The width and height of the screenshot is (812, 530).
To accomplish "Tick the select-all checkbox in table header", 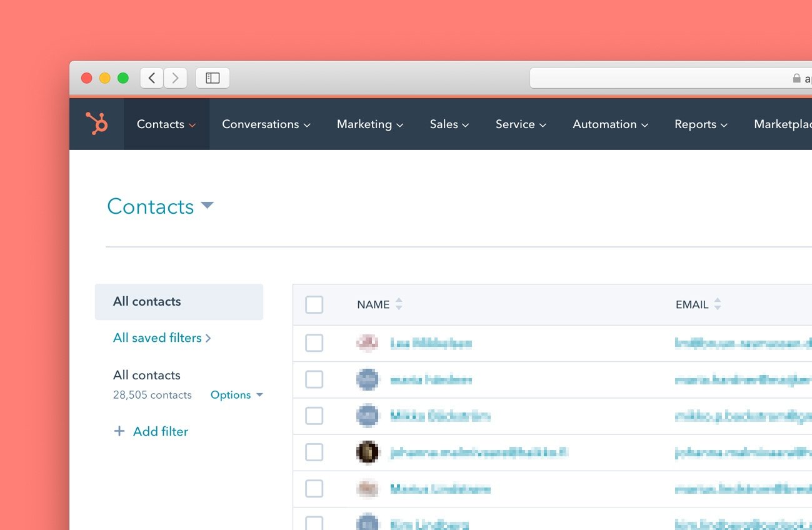I will pos(314,305).
